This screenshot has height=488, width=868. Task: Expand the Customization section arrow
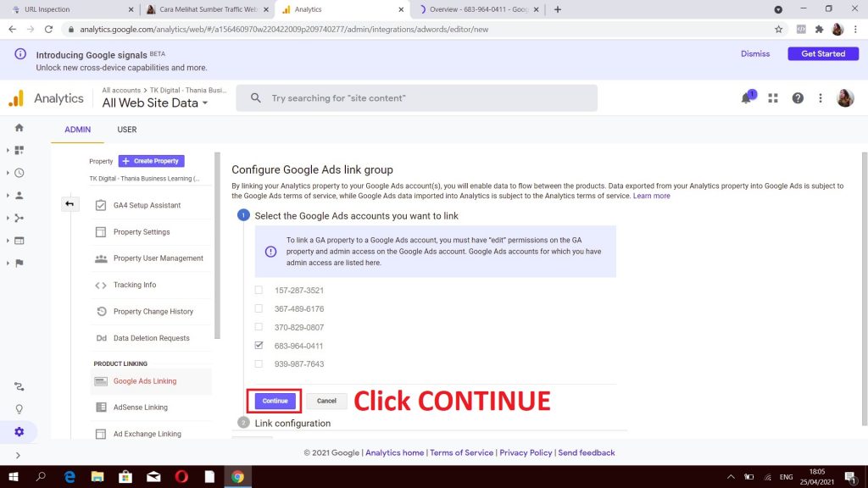[x=8, y=150]
